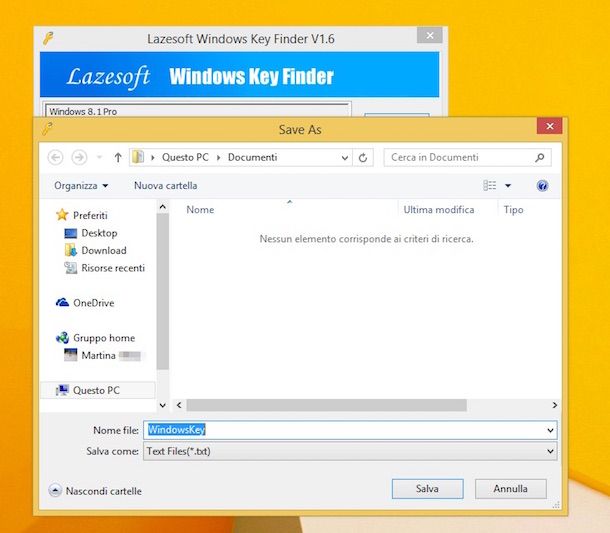Click the horizontal scrollbar thumb

(326, 405)
